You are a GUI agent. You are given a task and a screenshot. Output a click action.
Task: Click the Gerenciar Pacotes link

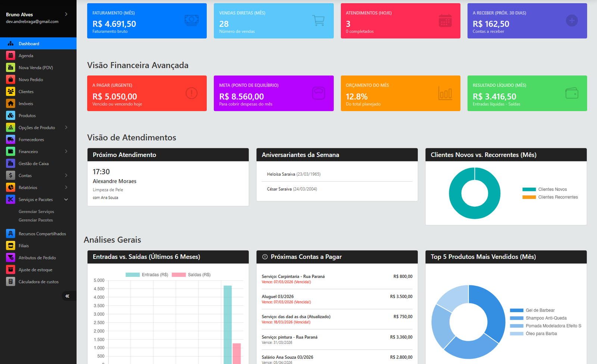tap(35, 220)
